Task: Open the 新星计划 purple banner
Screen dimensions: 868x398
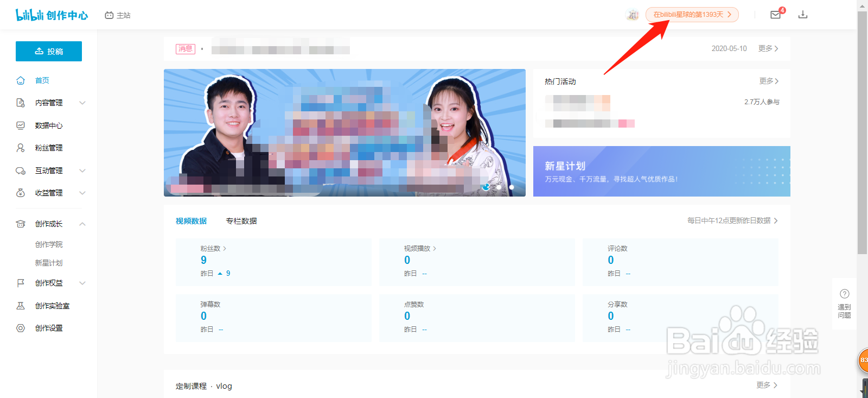Action: click(662, 171)
